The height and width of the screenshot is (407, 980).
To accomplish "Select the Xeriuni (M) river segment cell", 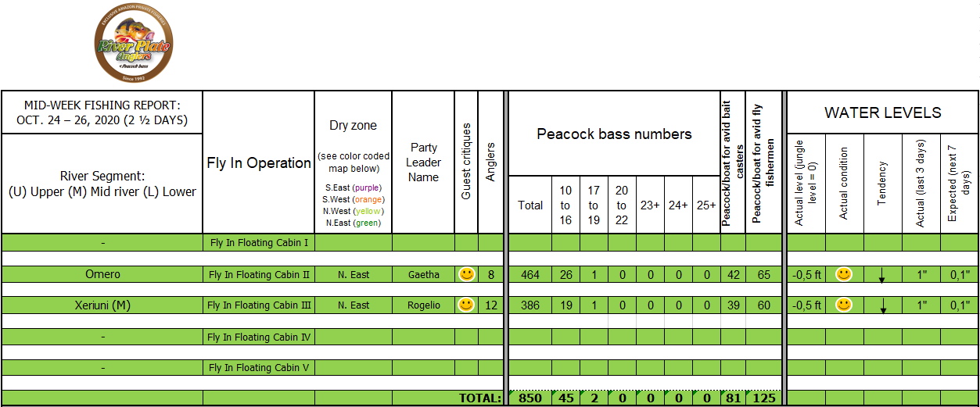I will [x=102, y=305].
